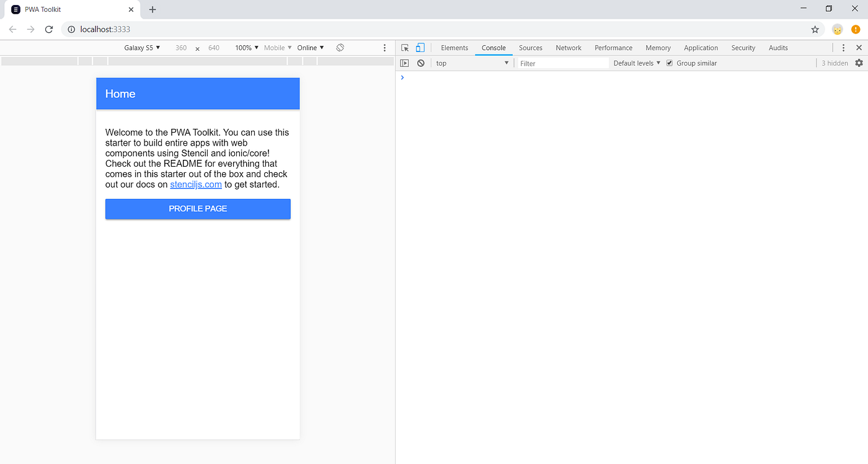Screen dimensions: 868x464
Task: Open DevTools settings gear
Action: (859, 63)
